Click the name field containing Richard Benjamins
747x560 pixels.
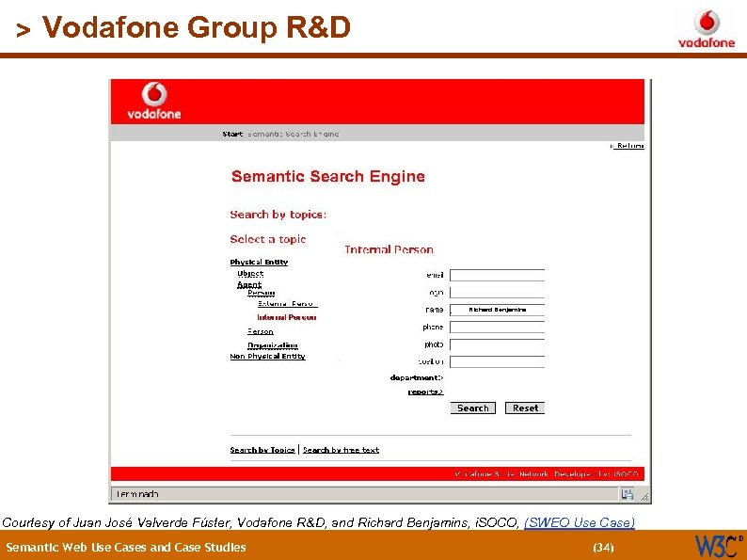(497, 310)
